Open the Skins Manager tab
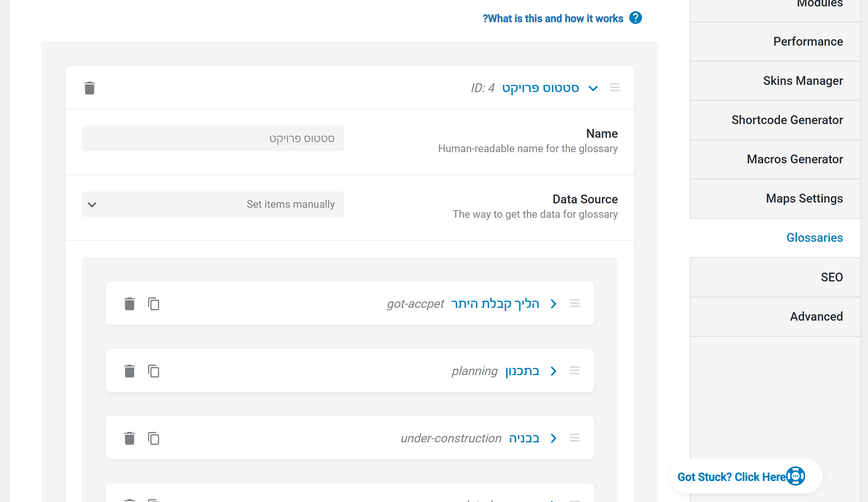Screen dimensions: 868x502 click(802, 81)
